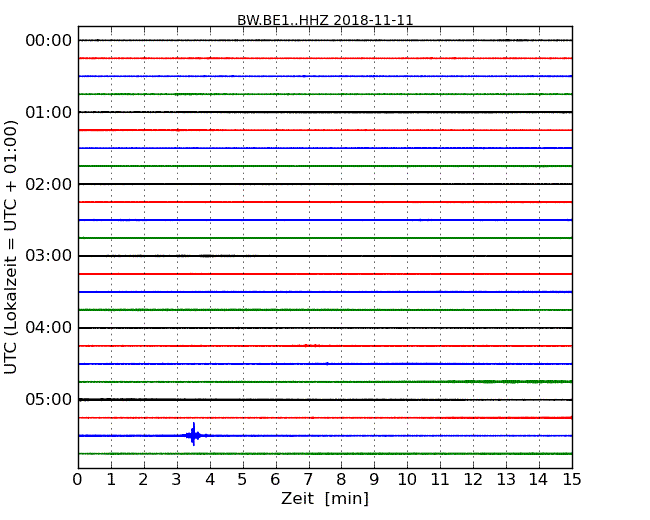
Task: Click x-axis tick label 12
Action: [x=473, y=480]
